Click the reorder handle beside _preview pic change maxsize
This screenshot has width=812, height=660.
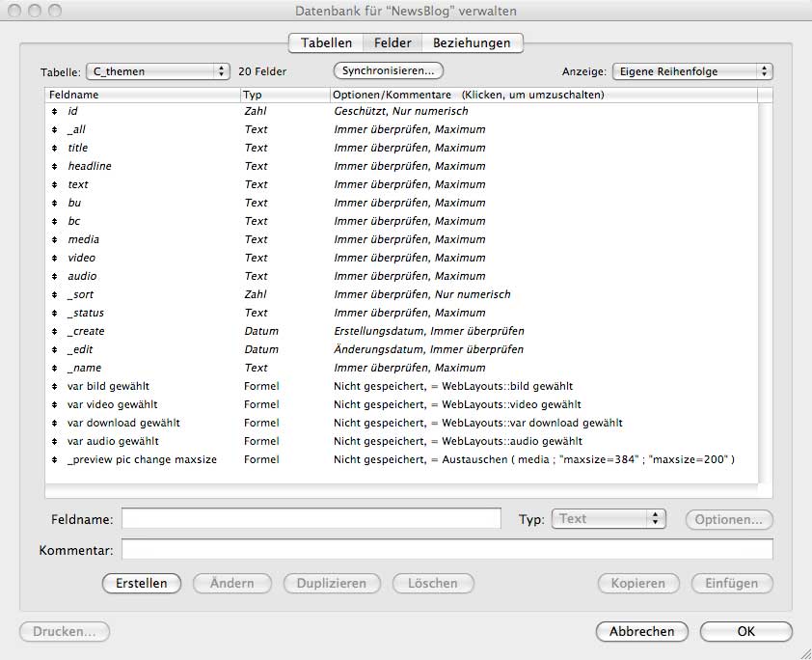click(55, 460)
